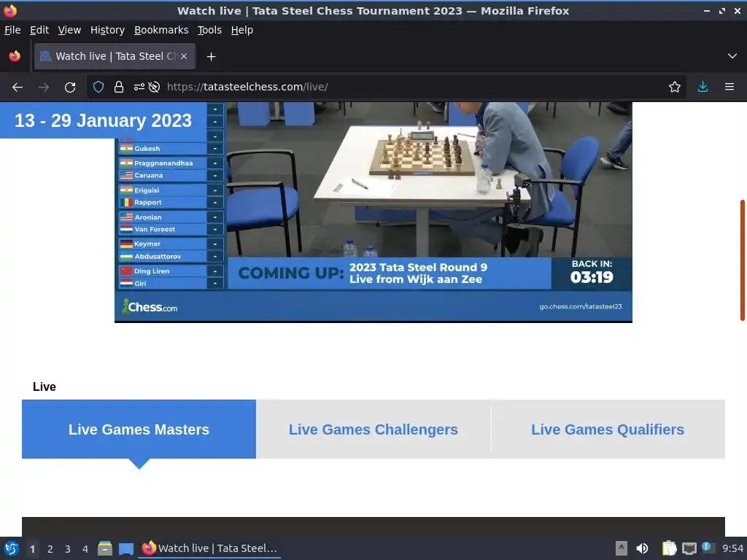Click the Live section heading
The image size is (747, 560).
[44, 386]
